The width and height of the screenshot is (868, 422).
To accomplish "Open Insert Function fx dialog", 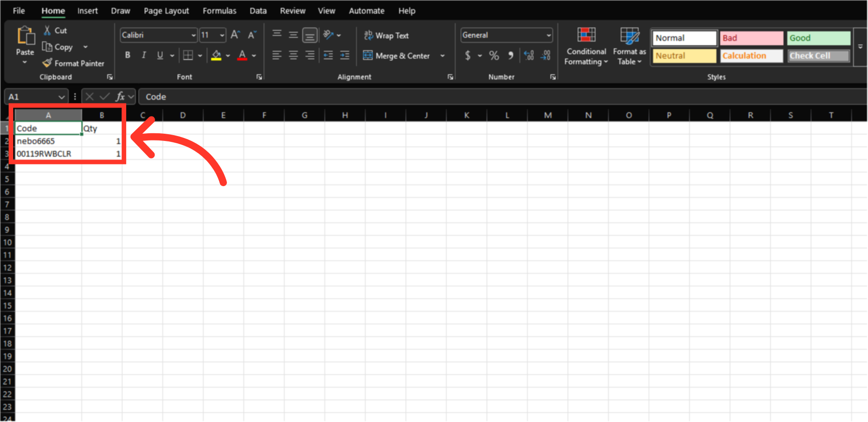I will (x=120, y=96).
